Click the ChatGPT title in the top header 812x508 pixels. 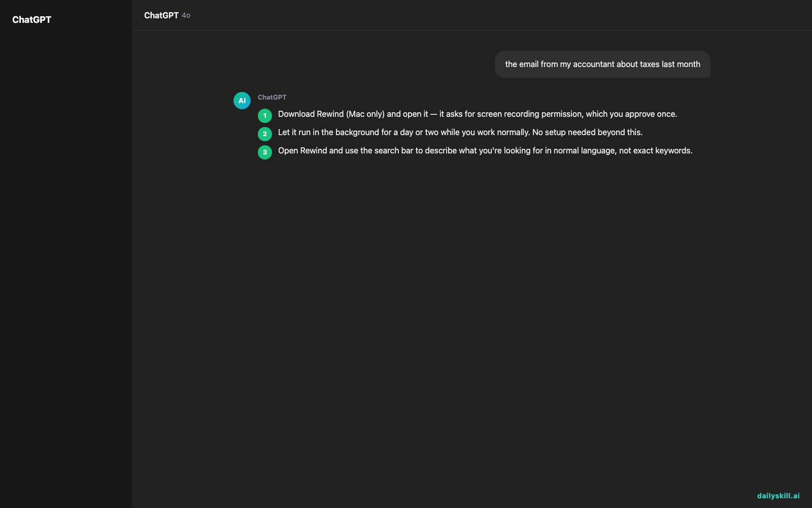(161, 15)
